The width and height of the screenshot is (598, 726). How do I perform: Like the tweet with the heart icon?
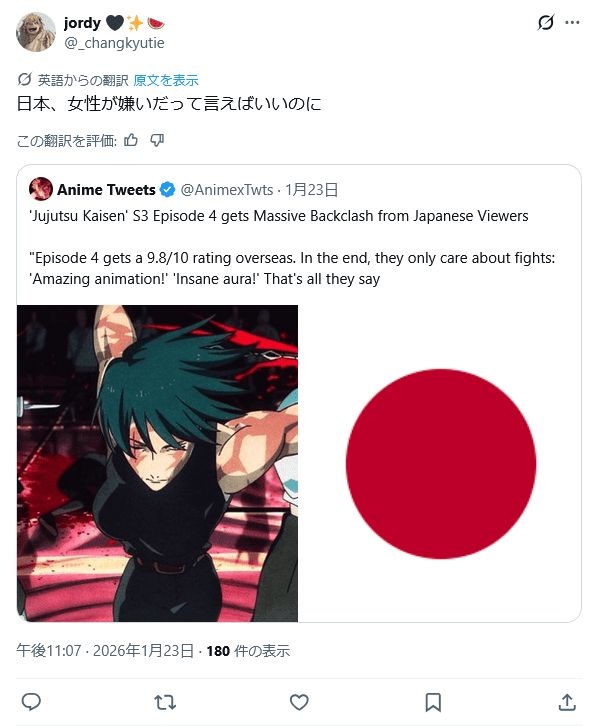click(299, 702)
